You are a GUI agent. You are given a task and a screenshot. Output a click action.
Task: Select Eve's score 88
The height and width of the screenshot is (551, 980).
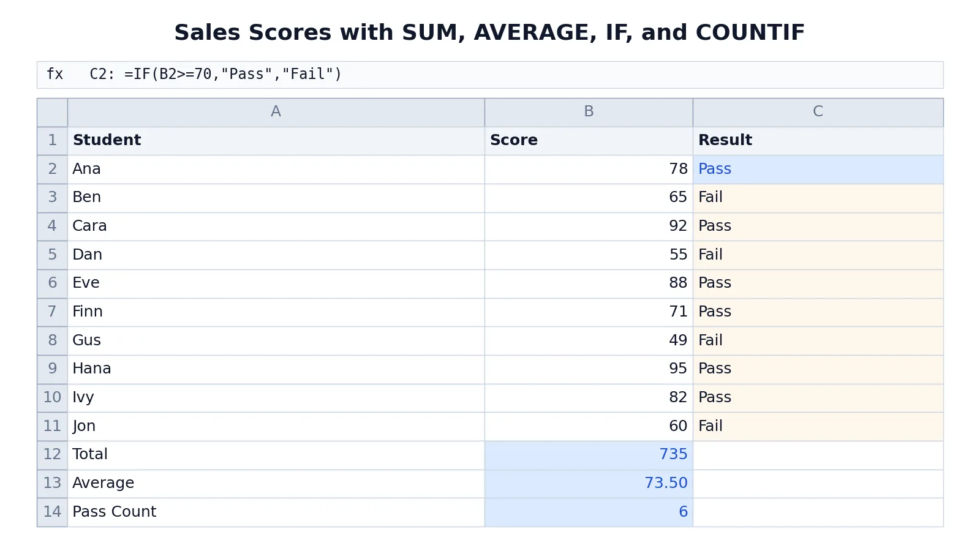589,283
